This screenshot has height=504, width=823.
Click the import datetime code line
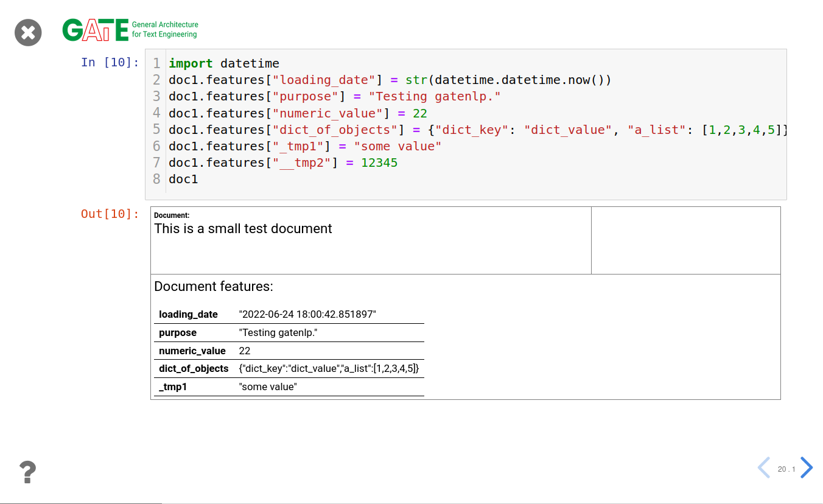[224, 63]
